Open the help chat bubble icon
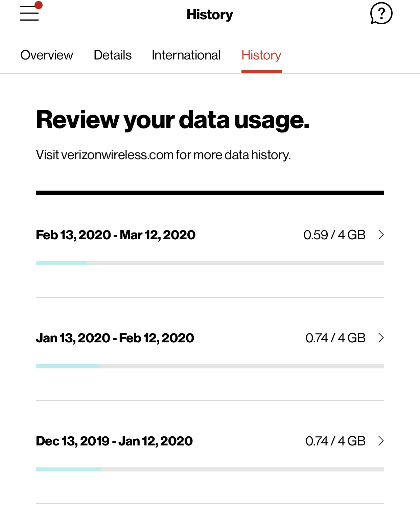This screenshot has height=511, width=420. [x=381, y=14]
